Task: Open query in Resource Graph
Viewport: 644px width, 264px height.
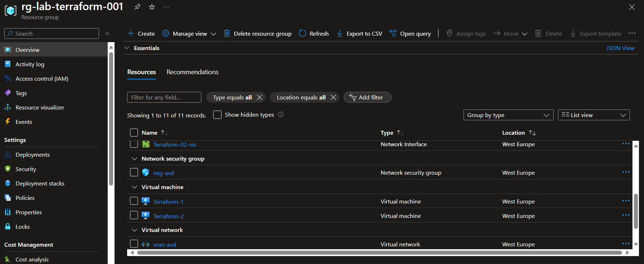Action: 410,33
